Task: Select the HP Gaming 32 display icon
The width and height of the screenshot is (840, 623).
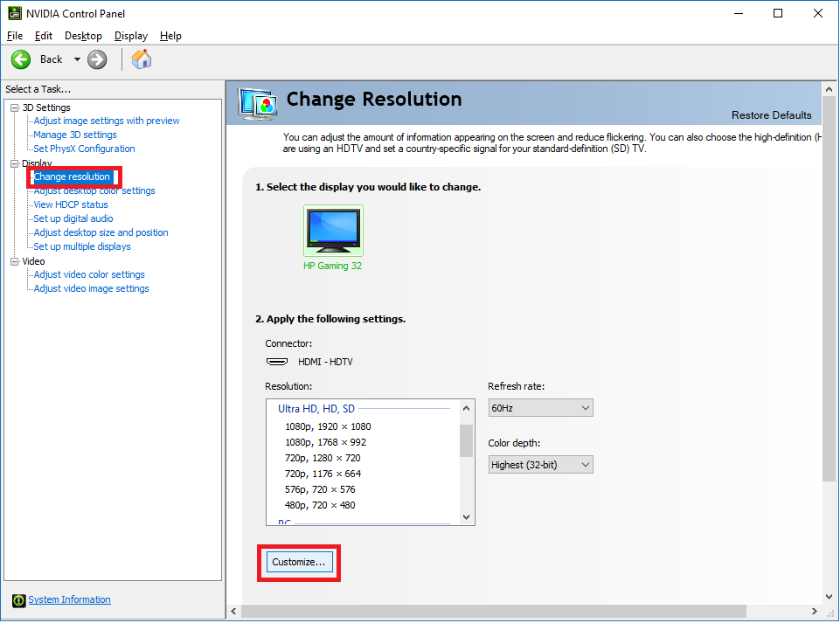Action: tap(332, 231)
